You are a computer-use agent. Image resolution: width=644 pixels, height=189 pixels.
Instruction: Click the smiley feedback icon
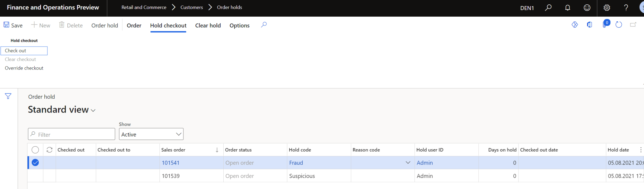[587, 8]
